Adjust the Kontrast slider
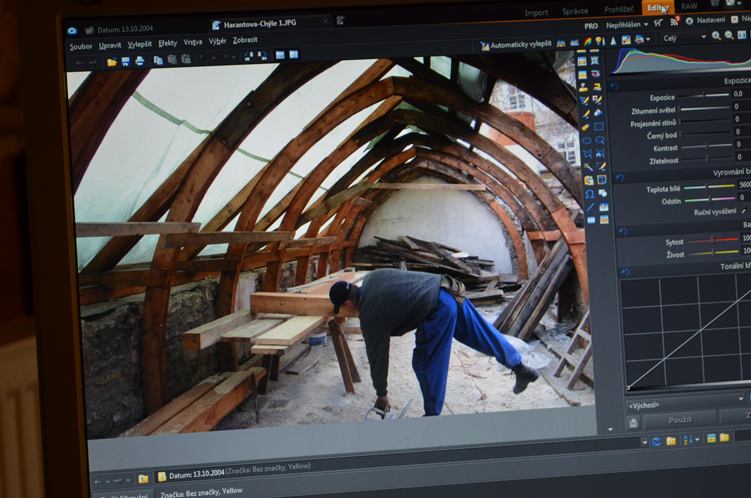This screenshot has width=751, height=498. (707, 146)
